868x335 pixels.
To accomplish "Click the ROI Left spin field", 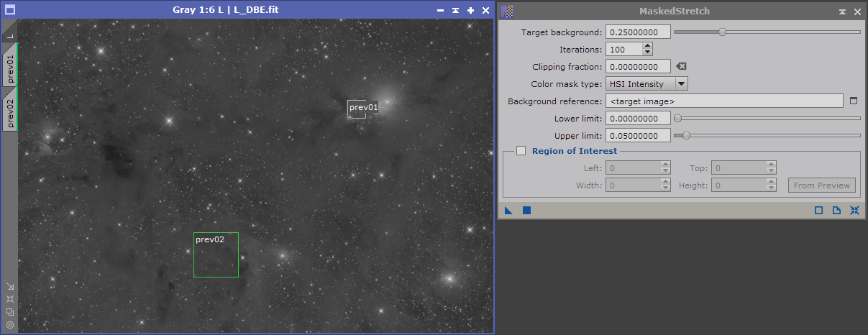I will click(639, 168).
